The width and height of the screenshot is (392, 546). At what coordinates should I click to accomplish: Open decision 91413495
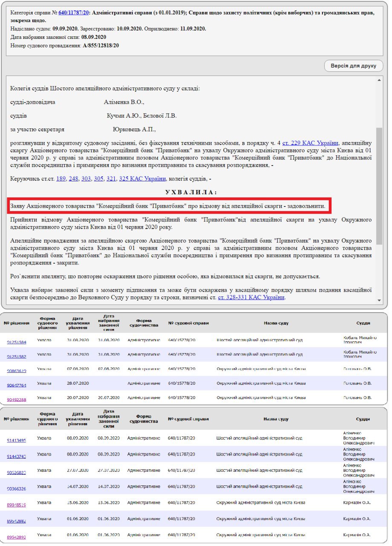pyautogui.click(x=17, y=440)
